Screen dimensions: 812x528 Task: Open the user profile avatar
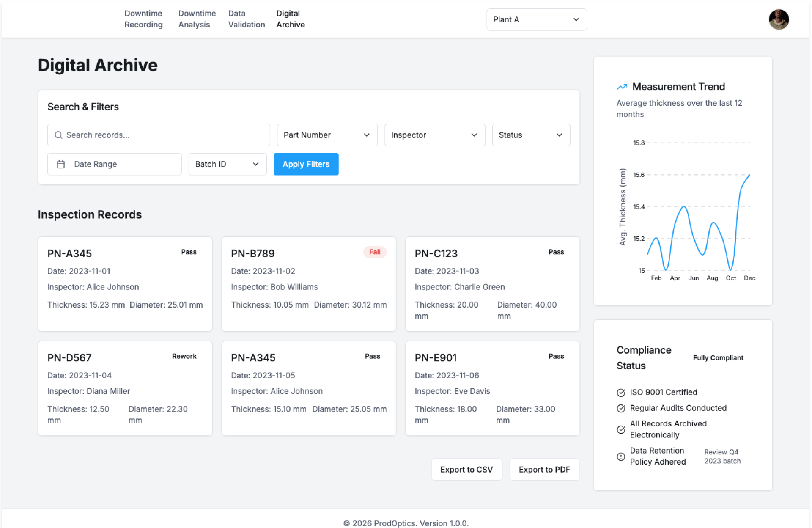[778, 19]
